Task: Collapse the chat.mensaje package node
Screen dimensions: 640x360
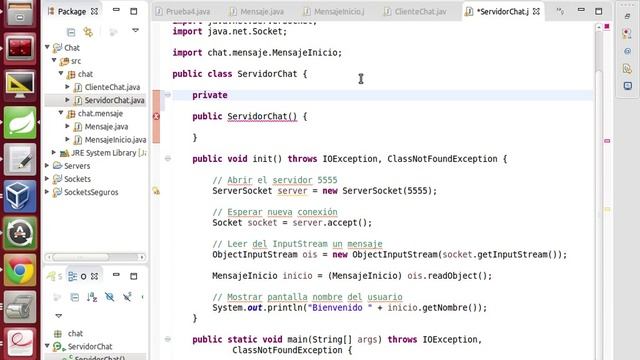Action: click(61, 113)
